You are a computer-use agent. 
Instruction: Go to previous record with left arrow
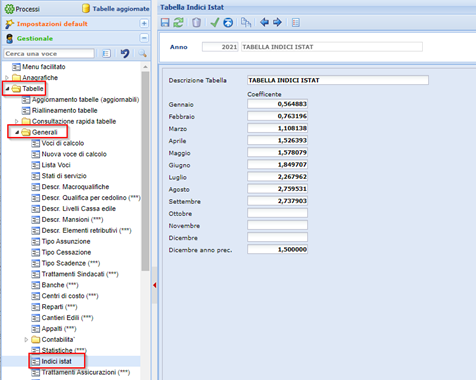coord(264,22)
